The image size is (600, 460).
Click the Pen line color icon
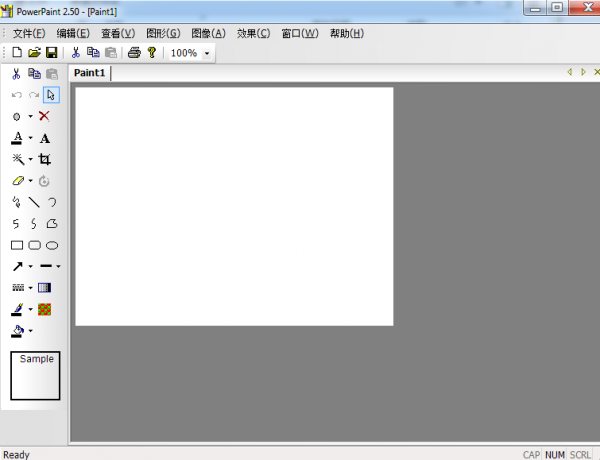pos(17,309)
